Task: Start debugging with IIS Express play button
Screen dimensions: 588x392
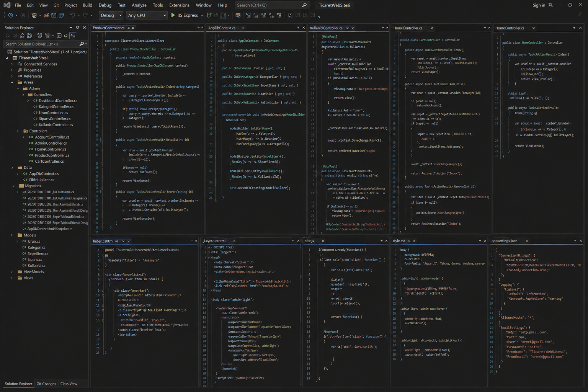Action: [173, 15]
